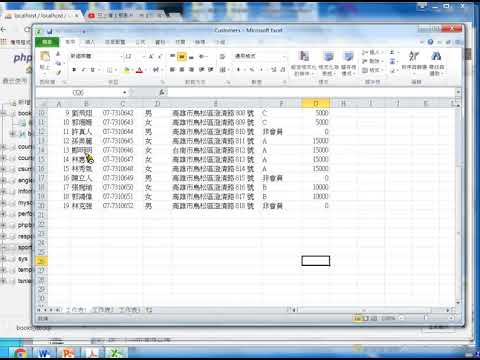Image resolution: width=480 pixels, height=360 pixels.
Task: Click the Decrease Font Size icon
Action: [160, 56]
